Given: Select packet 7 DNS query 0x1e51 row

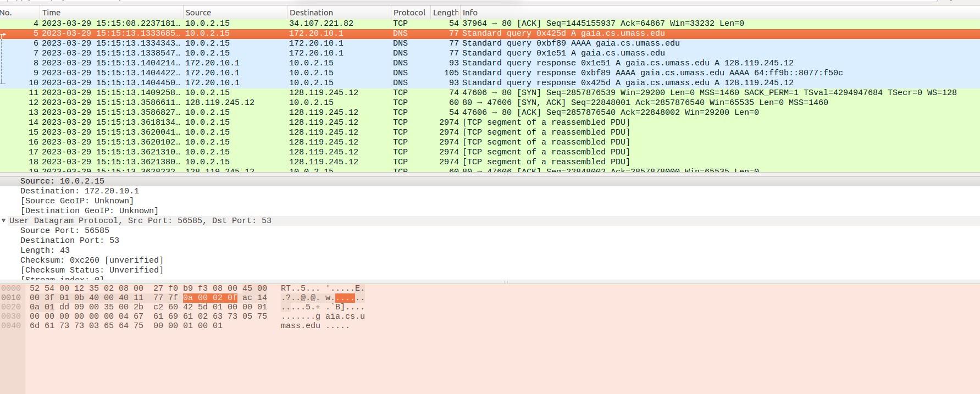Looking at the screenshot, I should [490, 53].
